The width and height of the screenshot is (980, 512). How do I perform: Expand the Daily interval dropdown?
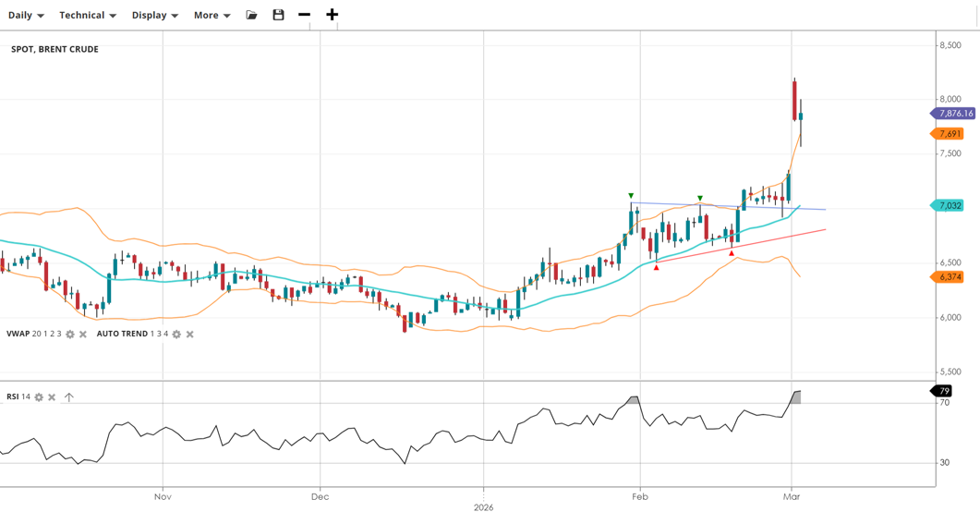[x=26, y=15]
